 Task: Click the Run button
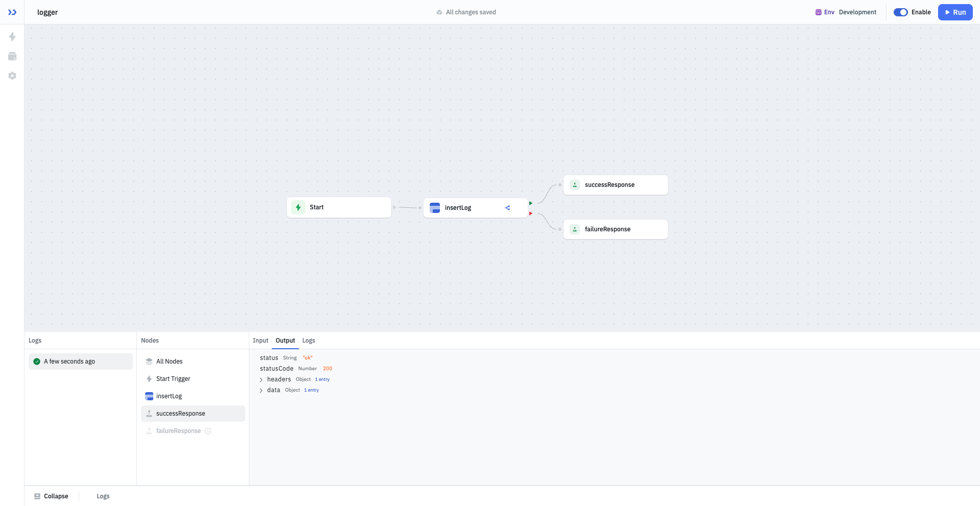point(955,12)
